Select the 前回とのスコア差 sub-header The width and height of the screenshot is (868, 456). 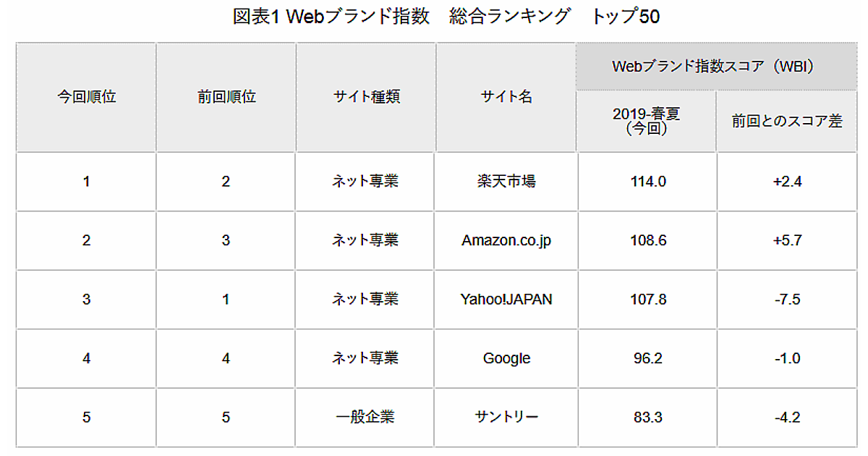(787, 121)
